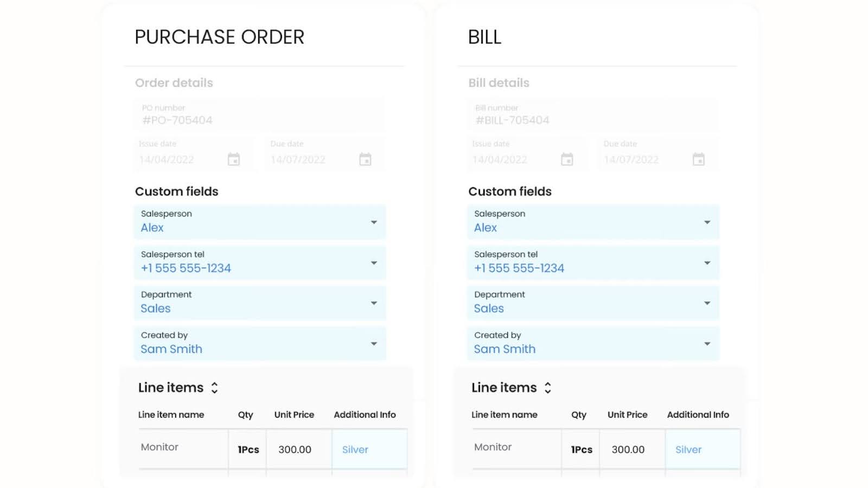This screenshot has height=488, width=868.
Task: Toggle Line items sort arrows in Purchase Order
Action: (215, 388)
